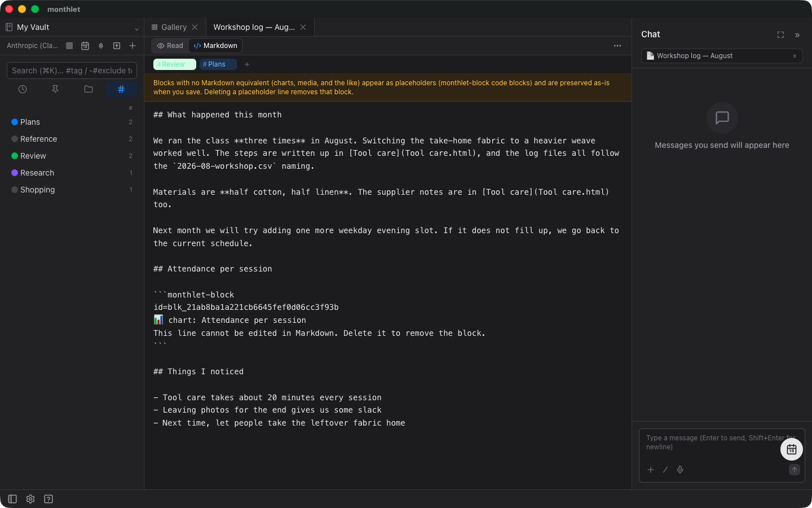
Task: Select the Review tag in sidebar
Action: [72, 156]
